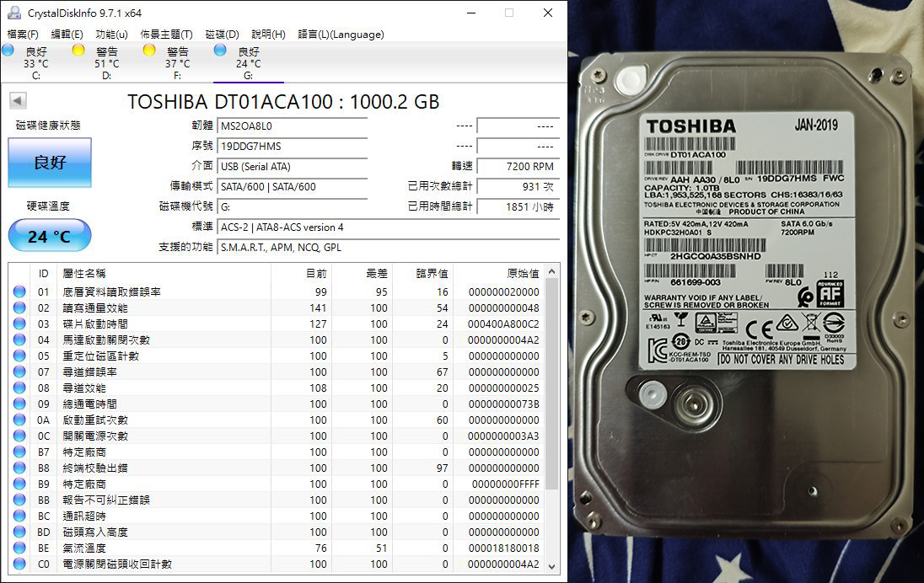Select the 氣流溫度 row

277,548
